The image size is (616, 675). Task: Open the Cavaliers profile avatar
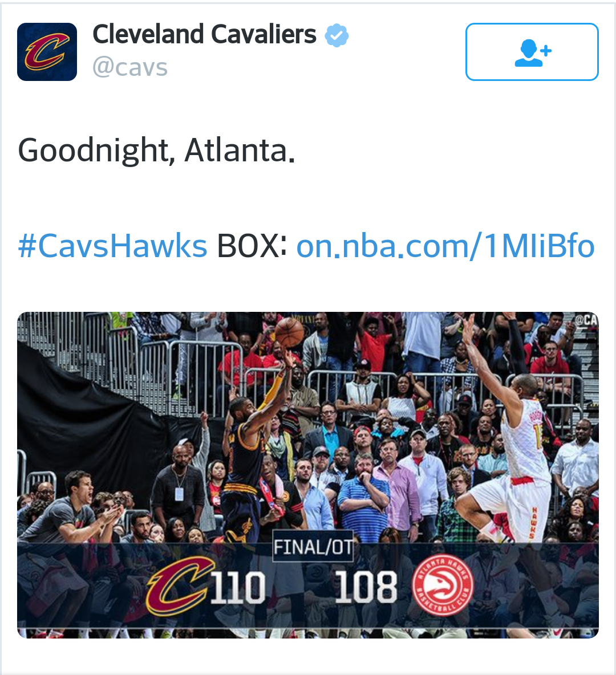(x=47, y=52)
